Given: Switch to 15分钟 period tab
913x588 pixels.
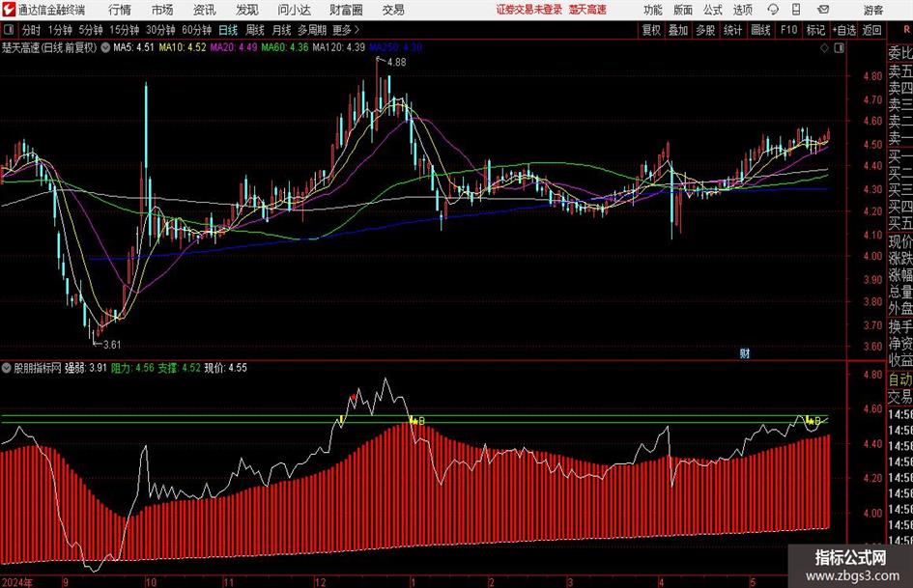Looking at the screenshot, I should 124,30.
